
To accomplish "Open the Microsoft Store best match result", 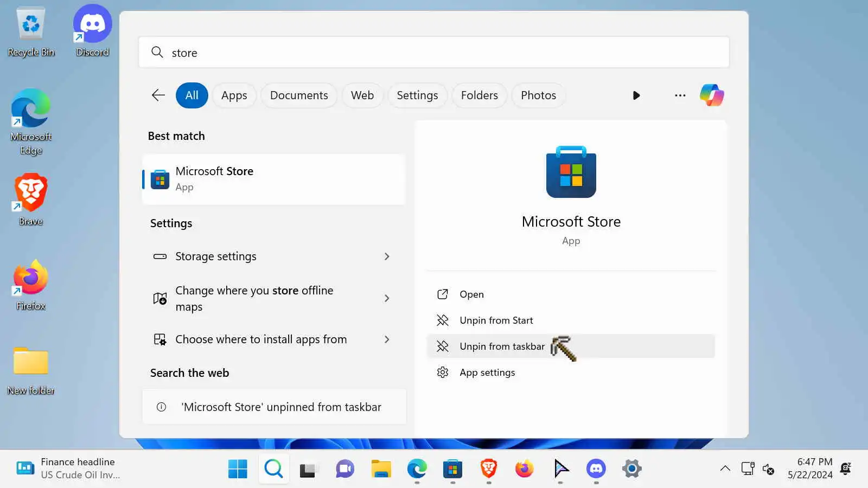I will (273, 179).
